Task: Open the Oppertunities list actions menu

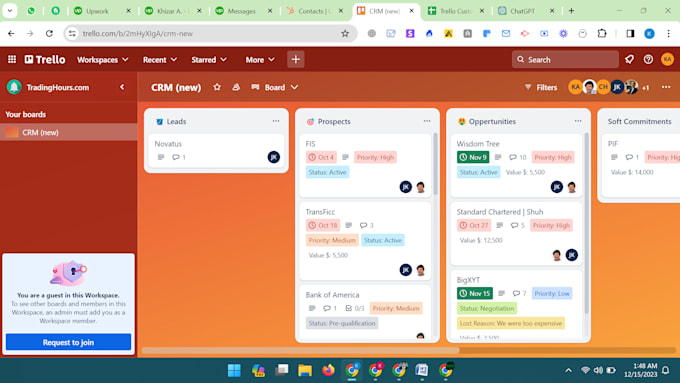Action: [578, 121]
